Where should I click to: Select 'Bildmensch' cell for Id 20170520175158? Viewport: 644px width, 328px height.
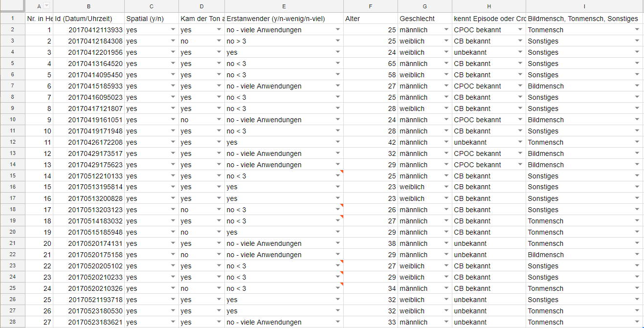pos(584,255)
